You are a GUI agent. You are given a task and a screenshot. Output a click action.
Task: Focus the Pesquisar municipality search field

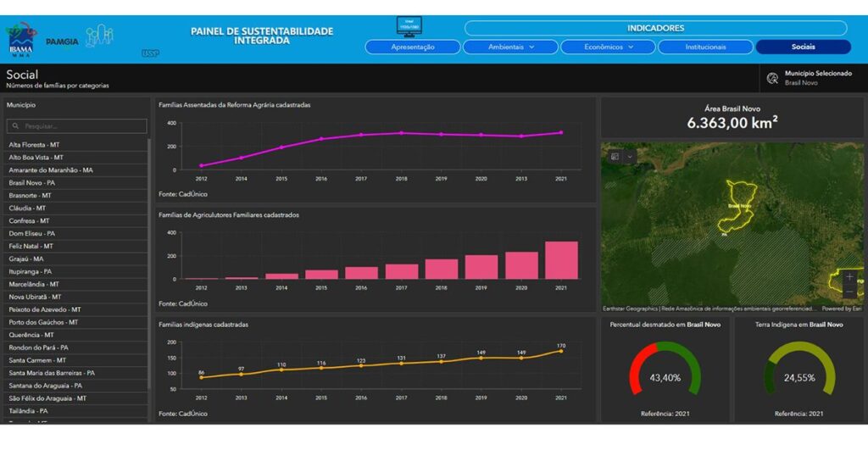(x=76, y=126)
